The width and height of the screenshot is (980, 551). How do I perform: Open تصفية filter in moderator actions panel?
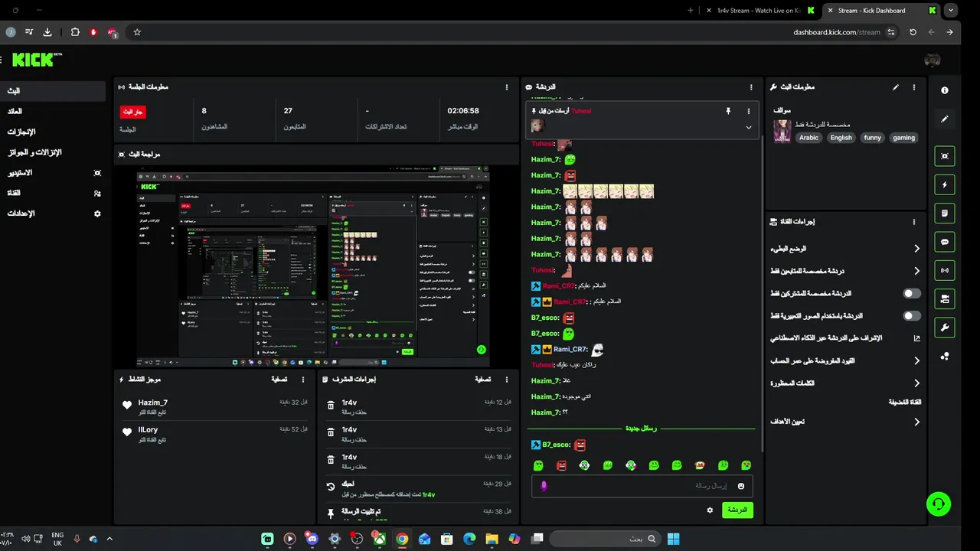[x=482, y=380]
